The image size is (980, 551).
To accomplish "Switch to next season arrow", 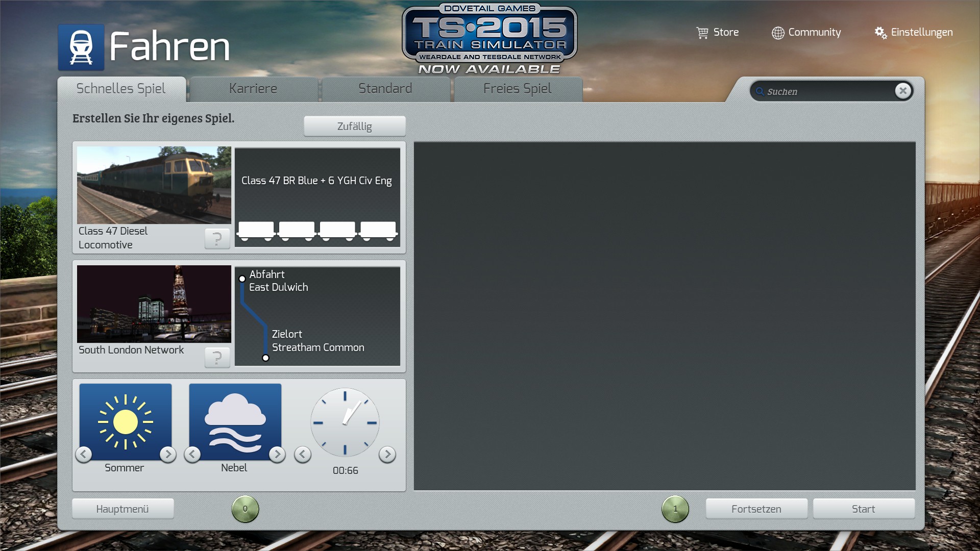I will 167,454.
